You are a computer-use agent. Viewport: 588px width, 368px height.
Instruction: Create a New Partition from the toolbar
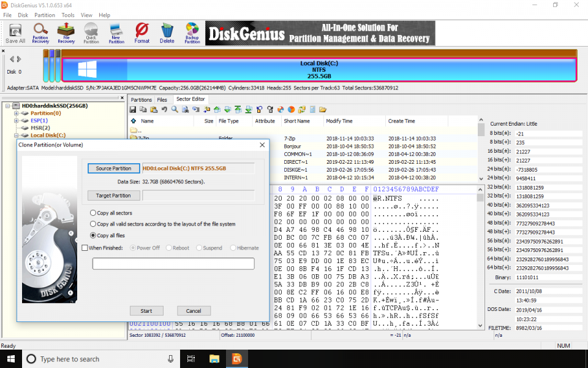(x=116, y=33)
